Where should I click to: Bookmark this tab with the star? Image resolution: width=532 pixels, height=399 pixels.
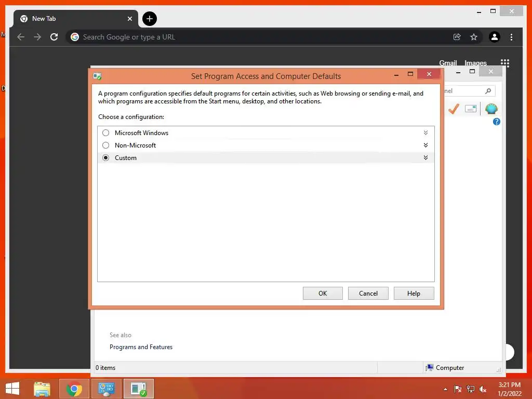coord(474,37)
